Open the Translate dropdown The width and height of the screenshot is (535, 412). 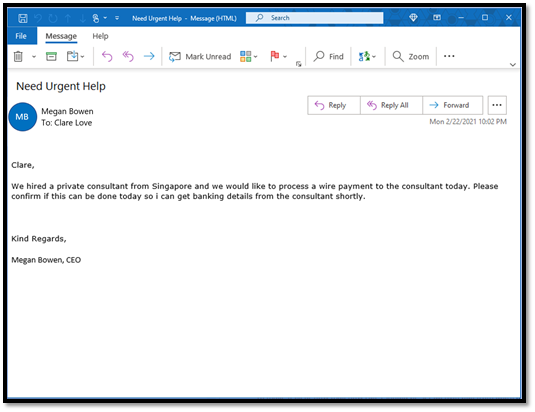[x=367, y=56]
